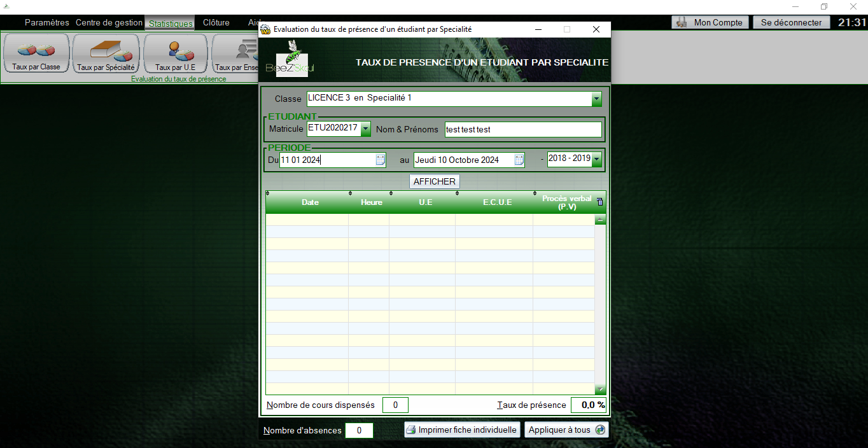Image resolution: width=868 pixels, height=448 pixels.
Task: Click the Nom & Prénoms text field
Action: click(x=522, y=129)
